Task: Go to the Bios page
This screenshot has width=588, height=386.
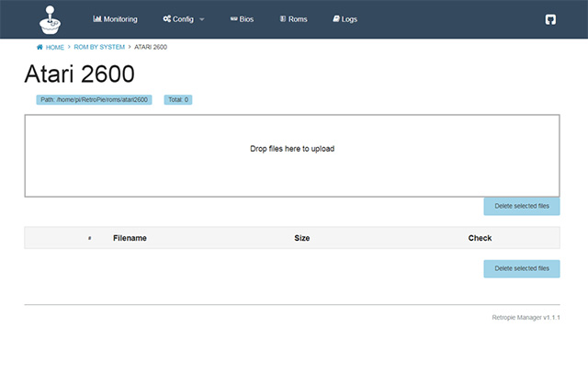Action: 242,19
